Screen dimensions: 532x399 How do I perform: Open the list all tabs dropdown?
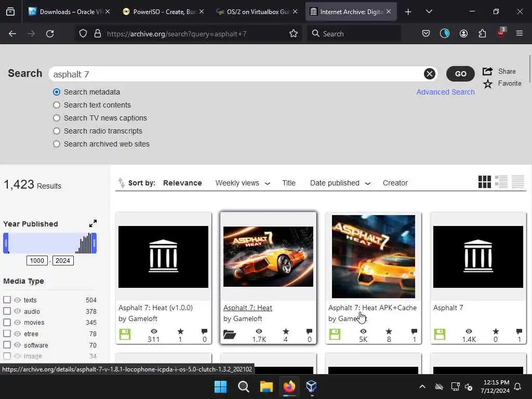point(429,11)
